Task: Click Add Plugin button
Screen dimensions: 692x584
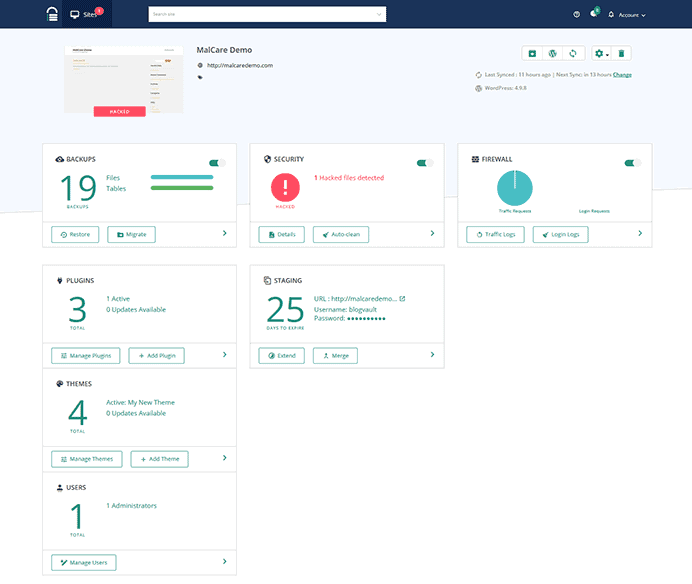Action: 157,356
